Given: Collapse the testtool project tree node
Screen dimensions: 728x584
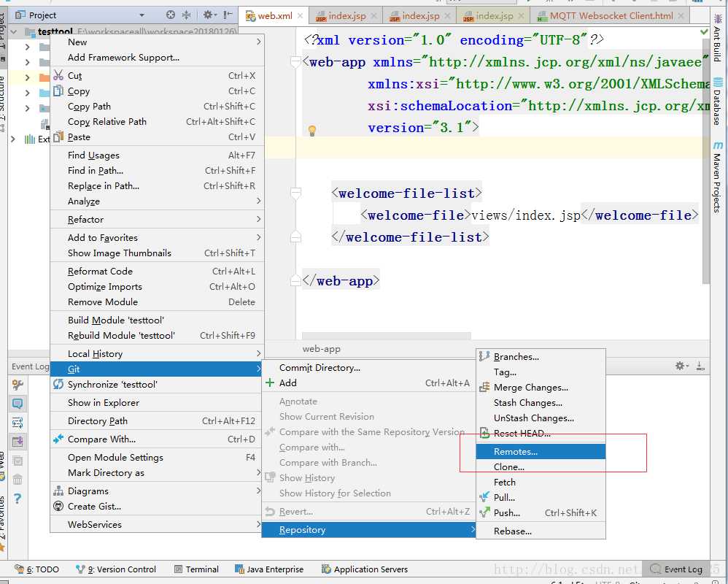Looking at the screenshot, I should (14, 32).
